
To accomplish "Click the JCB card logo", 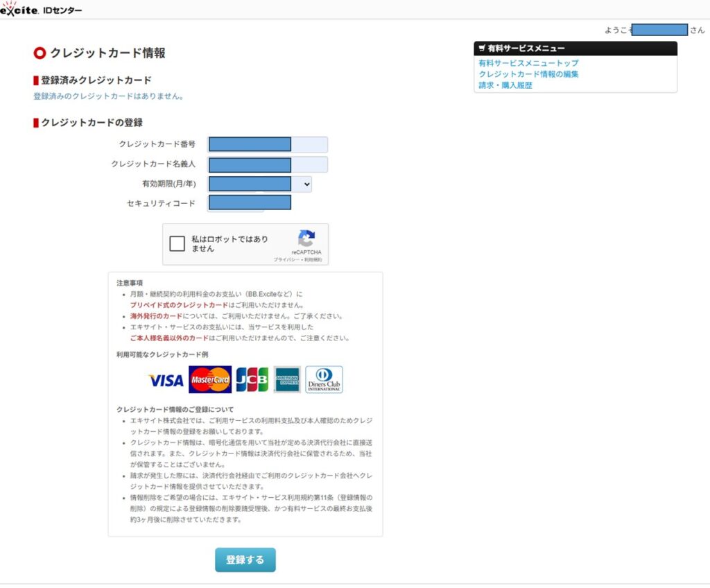I will pos(252,380).
